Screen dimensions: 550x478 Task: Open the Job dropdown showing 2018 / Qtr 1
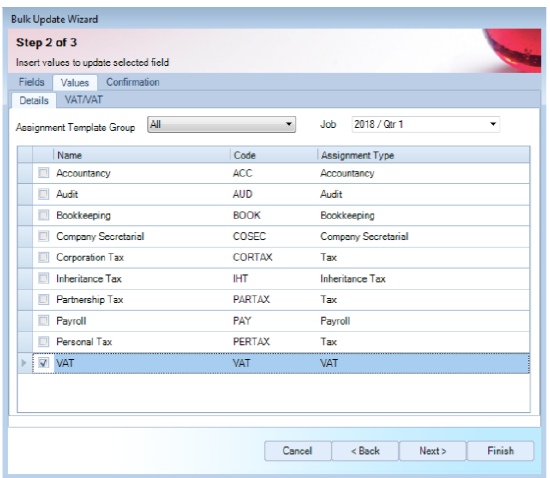coord(425,124)
